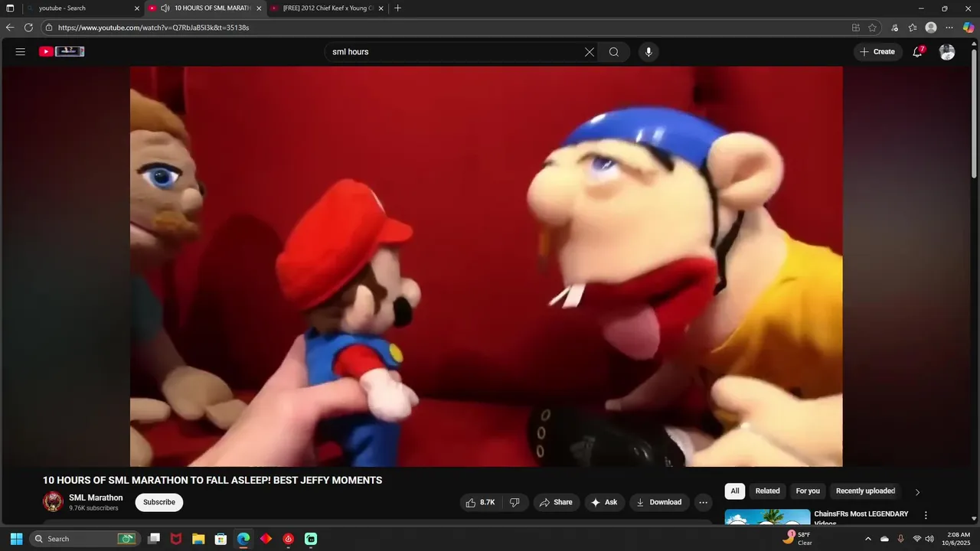Open McAfee from the taskbar
The height and width of the screenshot is (551, 980).
click(176, 539)
